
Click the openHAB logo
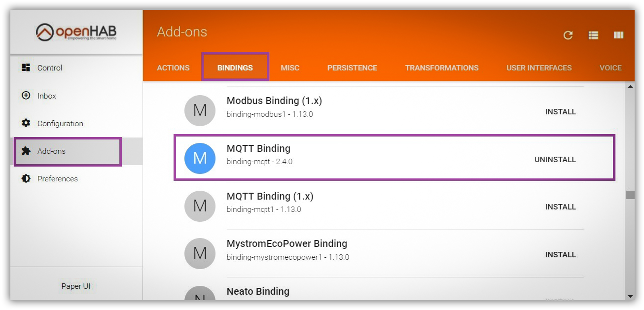[76, 32]
